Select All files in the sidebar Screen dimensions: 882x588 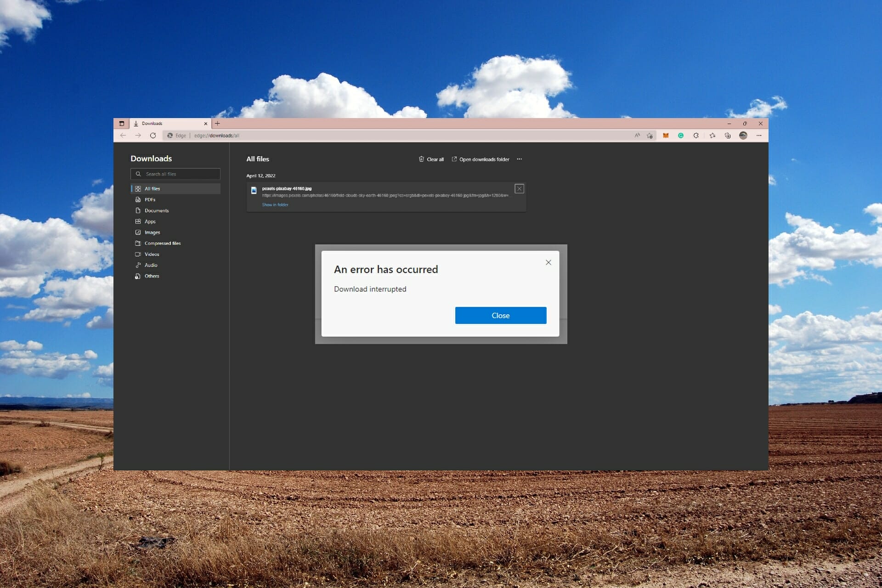175,189
